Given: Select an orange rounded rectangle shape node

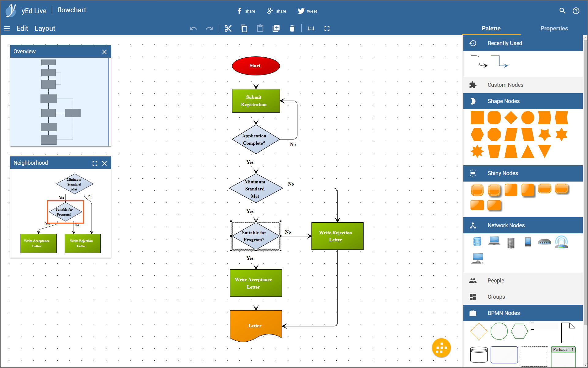Looking at the screenshot, I should 494,118.
